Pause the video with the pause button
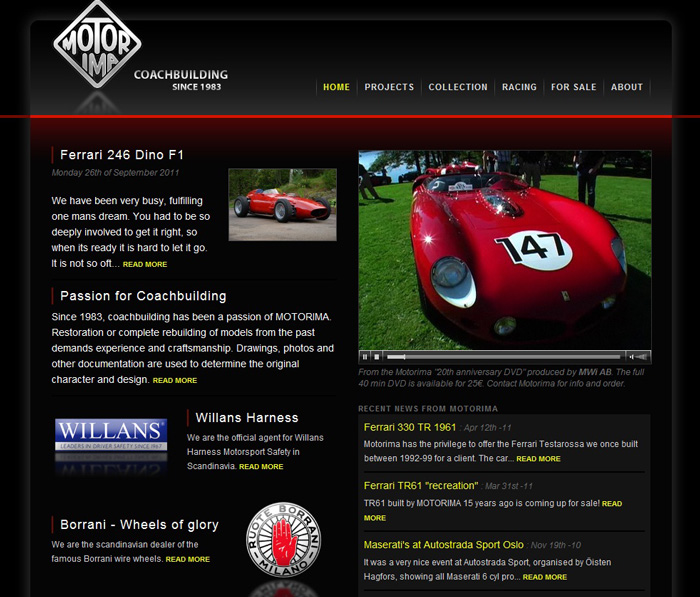 pyautogui.click(x=365, y=357)
